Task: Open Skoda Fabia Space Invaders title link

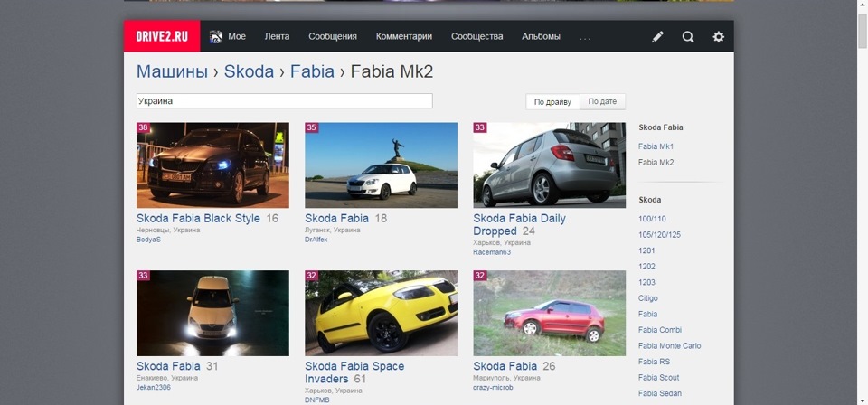Action: click(354, 372)
